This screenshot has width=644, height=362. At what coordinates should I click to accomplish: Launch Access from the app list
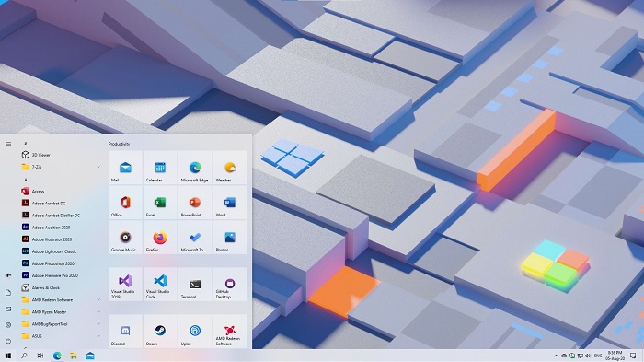point(61,191)
